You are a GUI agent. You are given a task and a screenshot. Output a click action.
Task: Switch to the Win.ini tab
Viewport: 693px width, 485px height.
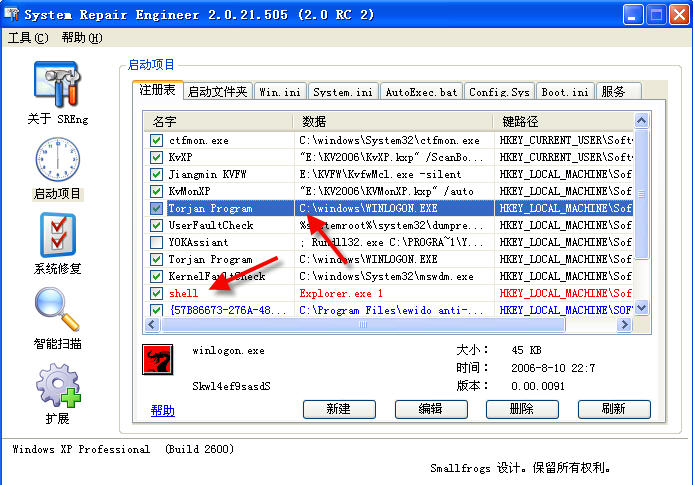[x=280, y=92]
